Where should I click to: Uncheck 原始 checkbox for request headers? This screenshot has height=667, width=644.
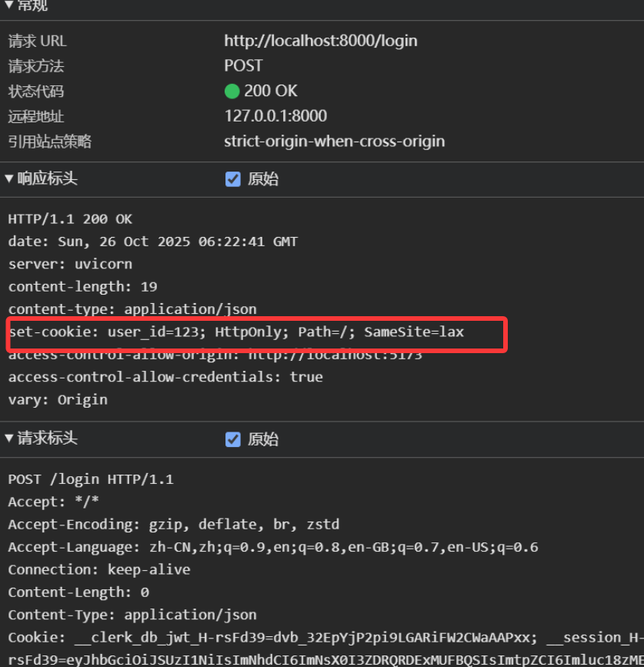tap(233, 439)
